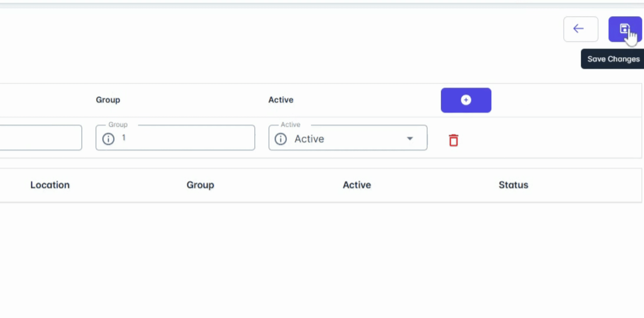Viewport: 644px width, 318px height.
Task: Open the dropdown showing the value Active
Action: (348, 139)
